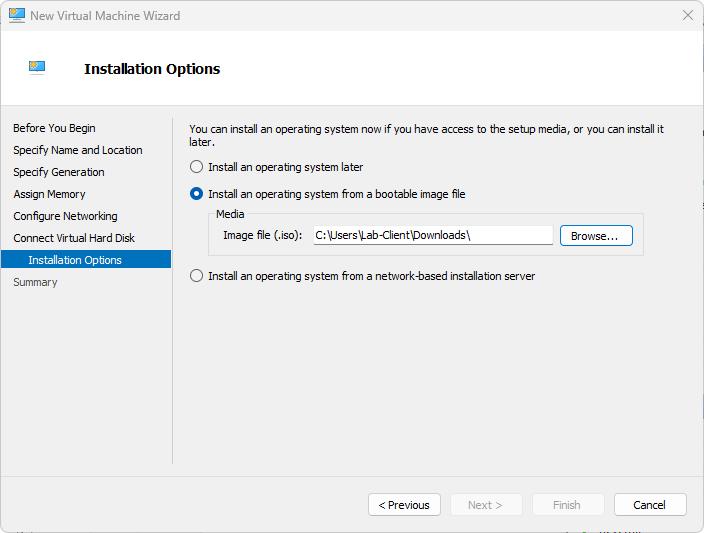Click the Installation Options page heading
Image resolution: width=704 pixels, height=533 pixels.
coord(152,69)
